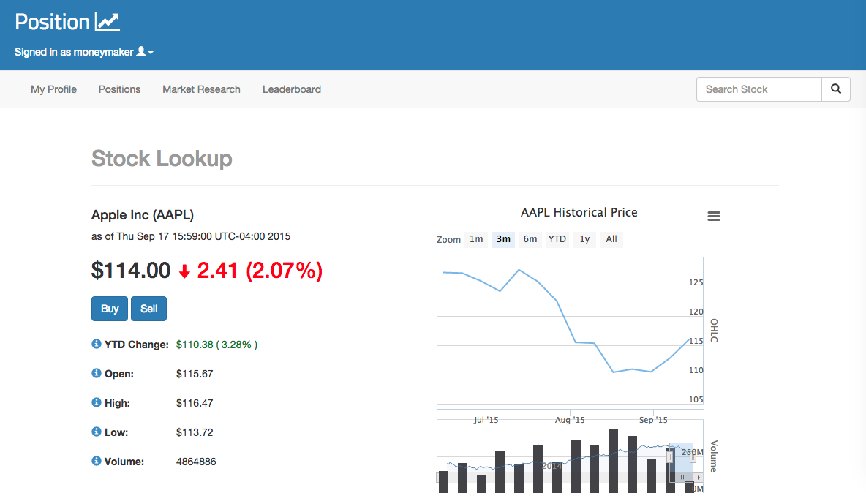This screenshot has height=504, width=866.
Task: Set chart zoom to 3m
Action: pos(503,239)
